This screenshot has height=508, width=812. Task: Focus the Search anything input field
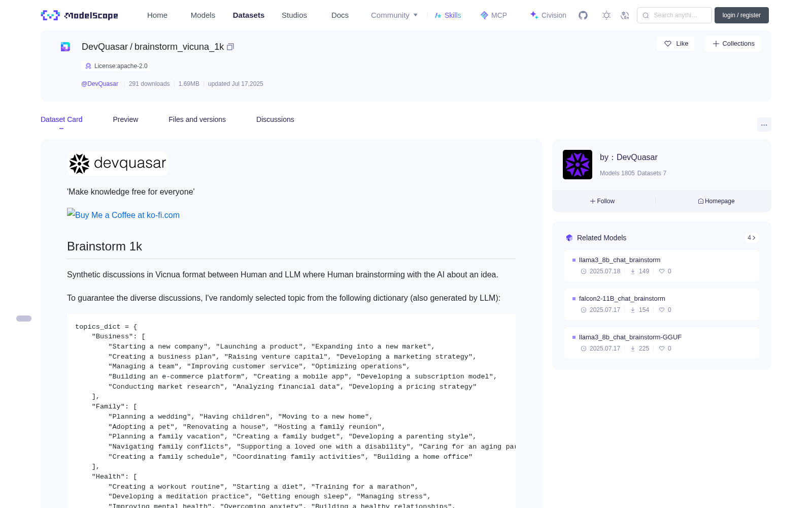pyautogui.click(x=674, y=15)
